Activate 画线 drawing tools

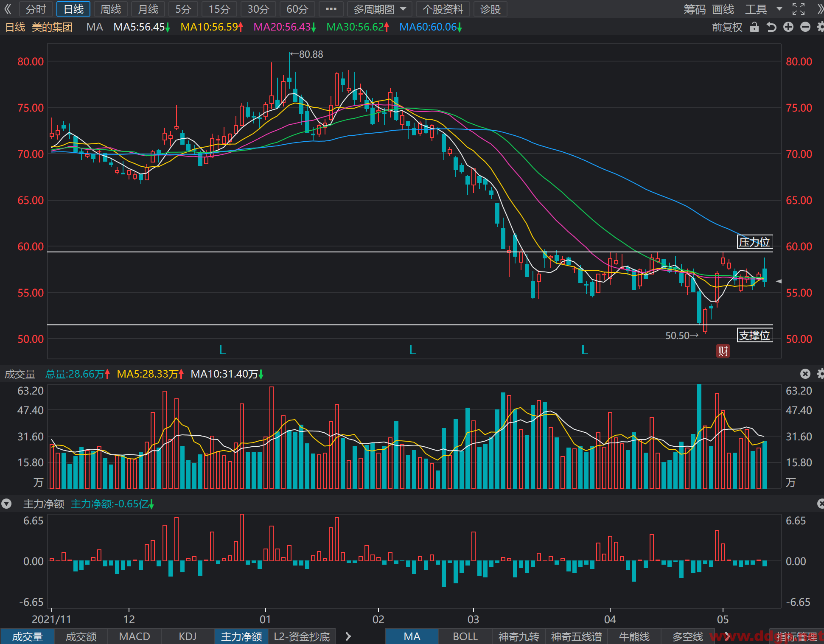(723, 9)
